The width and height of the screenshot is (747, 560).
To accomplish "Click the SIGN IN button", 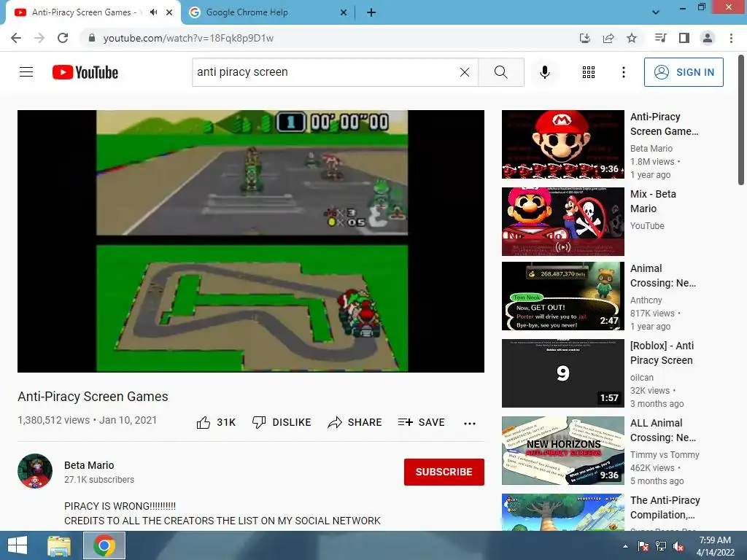I will 683,72.
